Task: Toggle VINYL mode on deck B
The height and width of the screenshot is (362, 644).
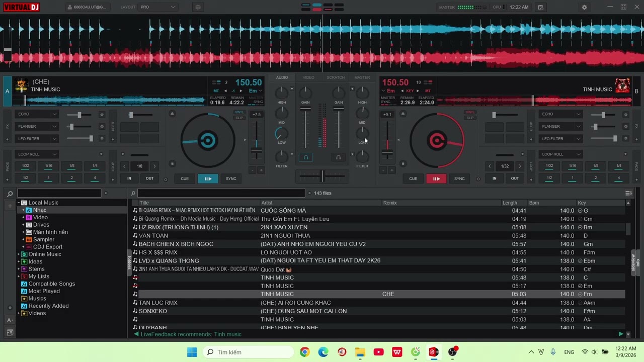Action: [470, 112]
